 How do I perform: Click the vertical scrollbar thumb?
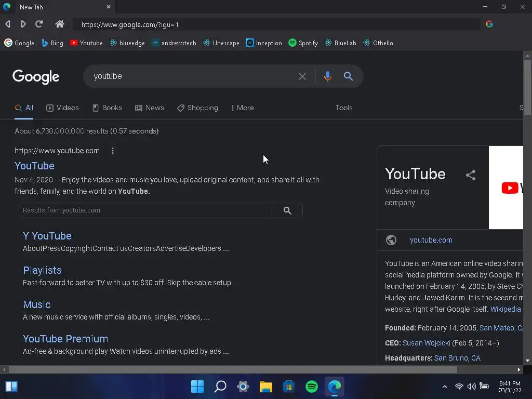click(x=527, y=87)
